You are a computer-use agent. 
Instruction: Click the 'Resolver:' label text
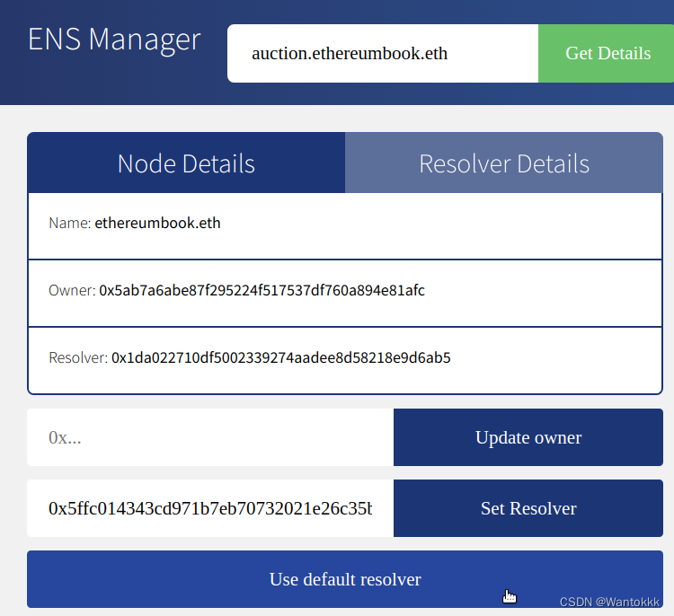click(x=78, y=357)
